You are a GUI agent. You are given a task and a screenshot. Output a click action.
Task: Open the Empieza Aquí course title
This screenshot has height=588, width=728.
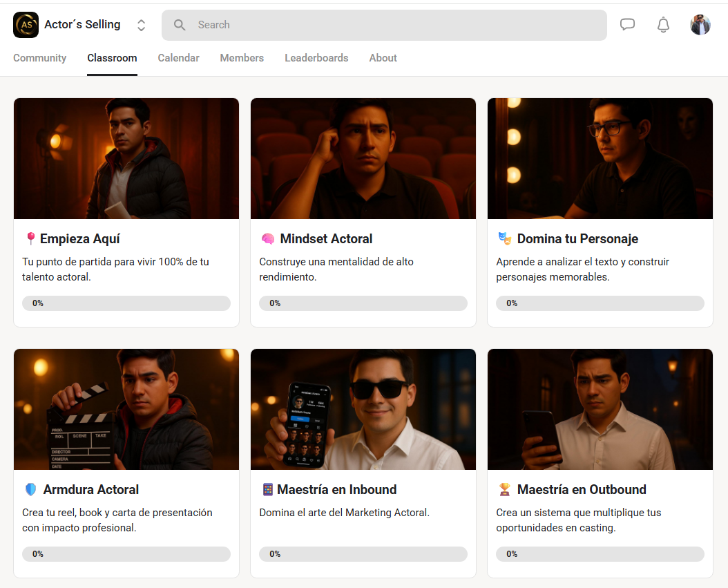(79, 239)
